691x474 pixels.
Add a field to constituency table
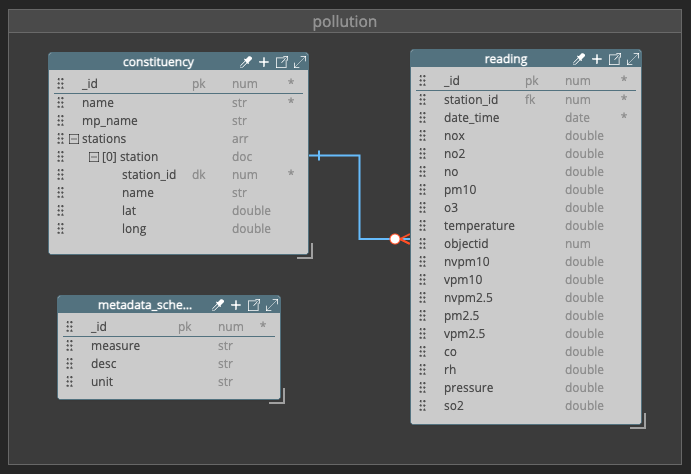[x=264, y=62]
